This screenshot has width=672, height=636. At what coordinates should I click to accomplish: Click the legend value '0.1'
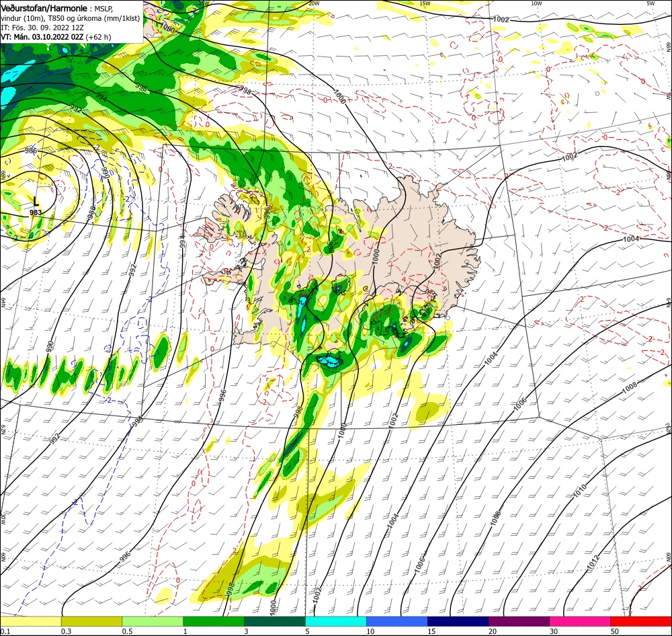coord(5,631)
